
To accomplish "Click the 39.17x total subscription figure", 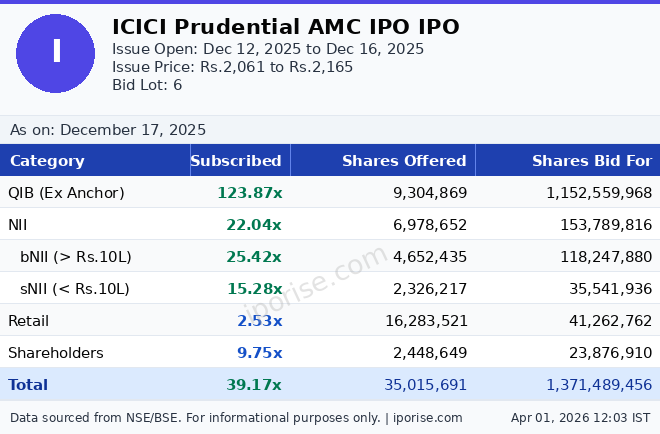I will coord(254,385).
